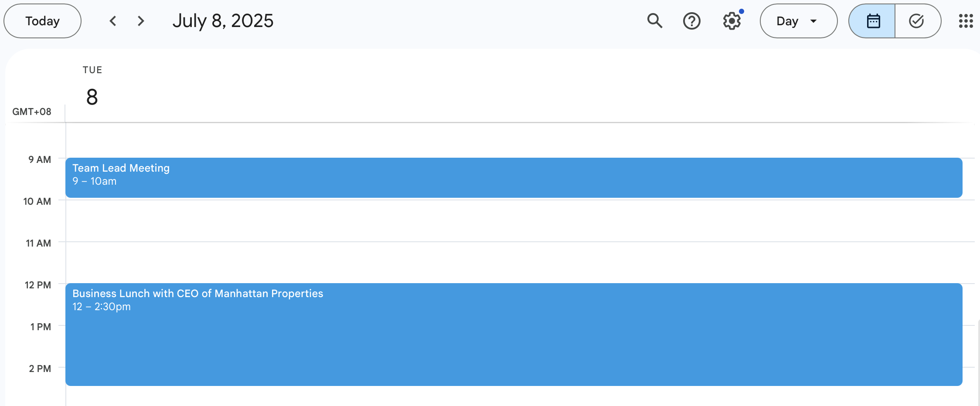The image size is (980, 406).
Task: Open the Settings gear menu
Action: [732, 21]
